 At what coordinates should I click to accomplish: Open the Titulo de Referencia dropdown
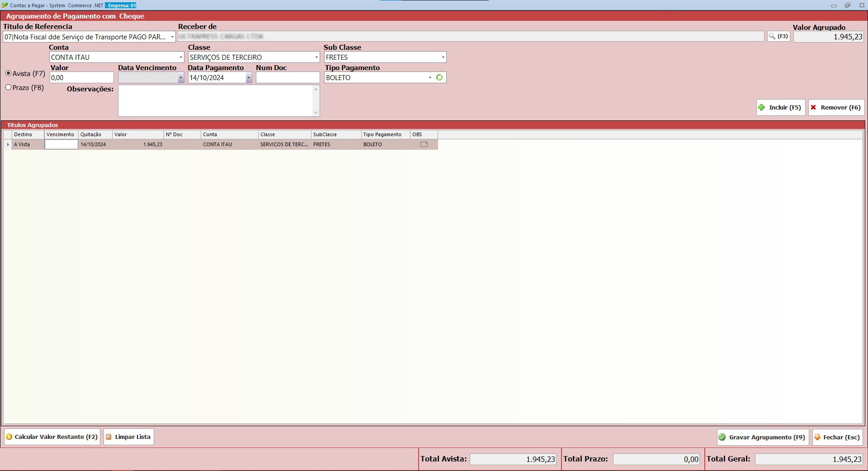[x=172, y=37]
